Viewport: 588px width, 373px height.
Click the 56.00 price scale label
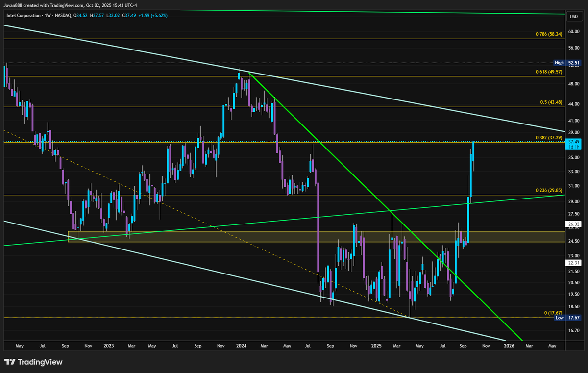(x=573, y=48)
